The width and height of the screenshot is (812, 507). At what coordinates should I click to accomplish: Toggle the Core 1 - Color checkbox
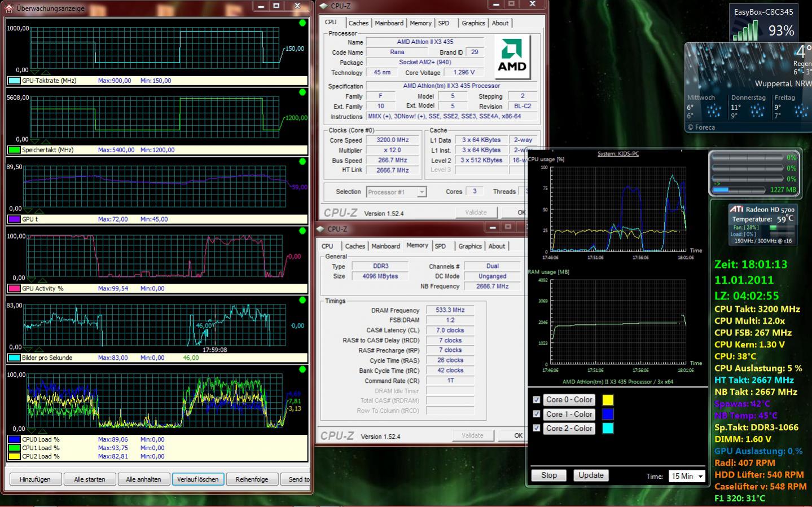point(537,414)
